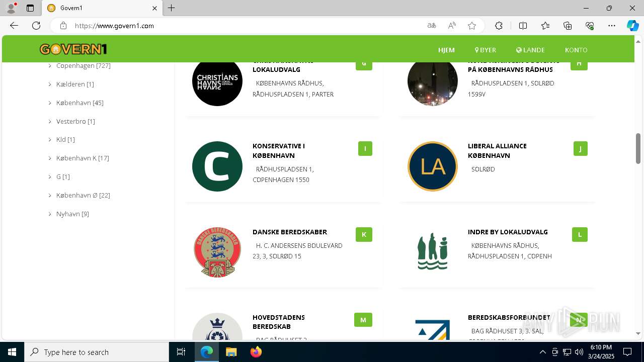
Task: Expand the København [45] chevron
Action: [x=50, y=103]
